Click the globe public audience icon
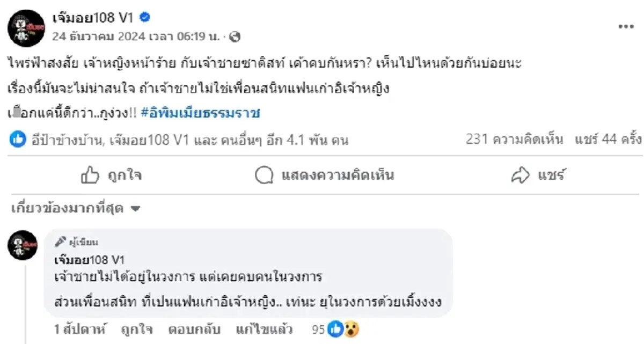This screenshot has height=344, width=644. click(235, 37)
